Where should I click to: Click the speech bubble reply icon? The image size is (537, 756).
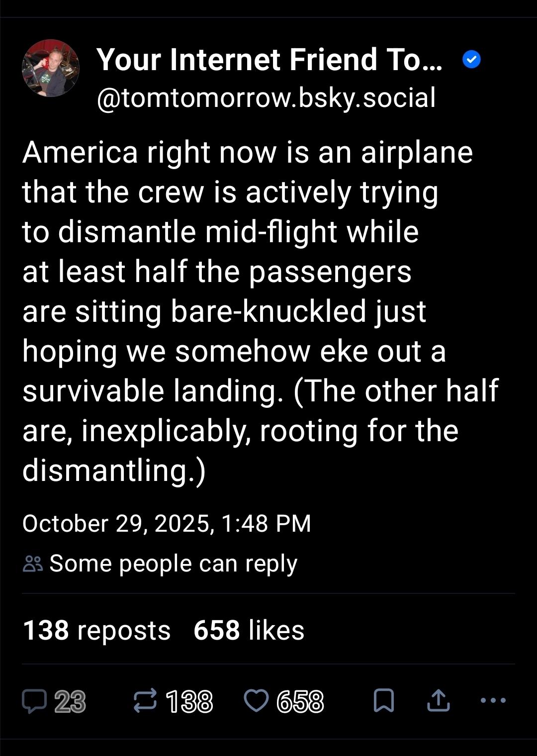click(x=34, y=701)
